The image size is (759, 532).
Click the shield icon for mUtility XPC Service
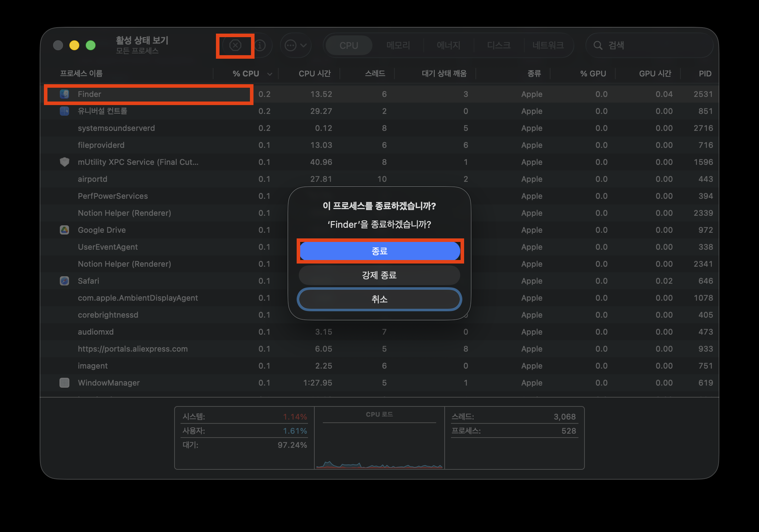point(64,162)
